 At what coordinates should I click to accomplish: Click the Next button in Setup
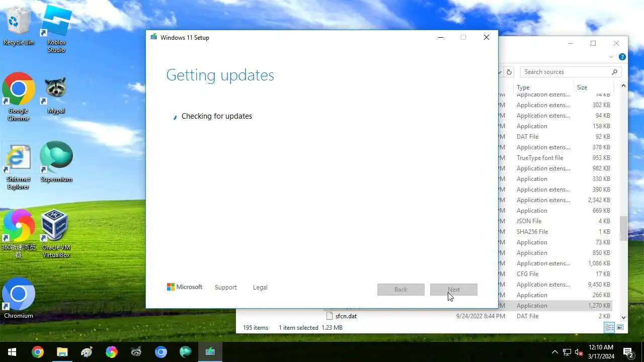coord(454,290)
